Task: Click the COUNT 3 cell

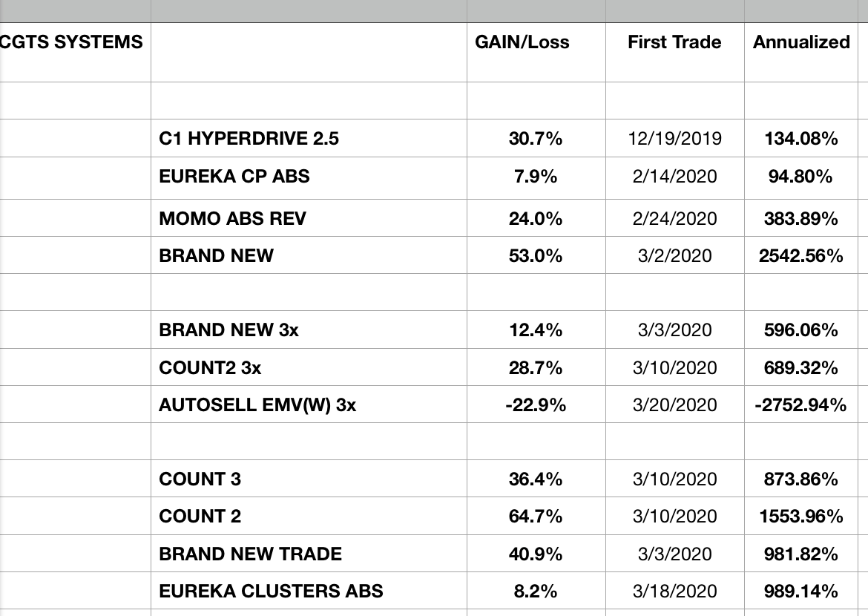Action: click(200, 479)
